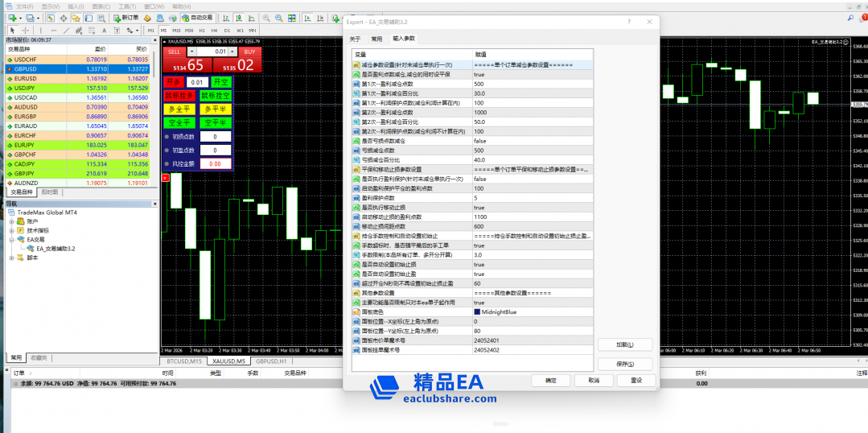This screenshot has height=433, width=868.
Task: Toggle the 初盈点数 radio dot
Action: [x=167, y=150]
